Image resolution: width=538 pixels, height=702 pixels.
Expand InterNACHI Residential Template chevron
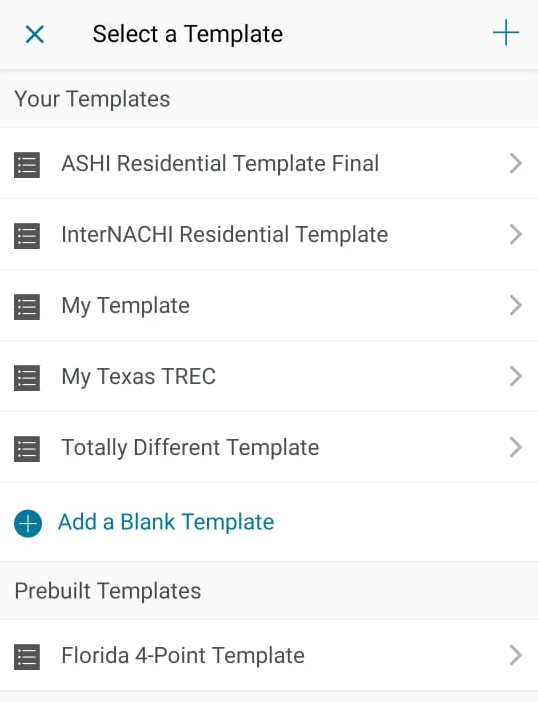[516, 234]
